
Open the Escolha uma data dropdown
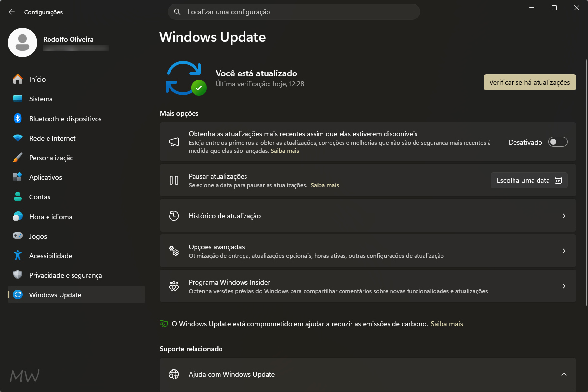coord(529,180)
